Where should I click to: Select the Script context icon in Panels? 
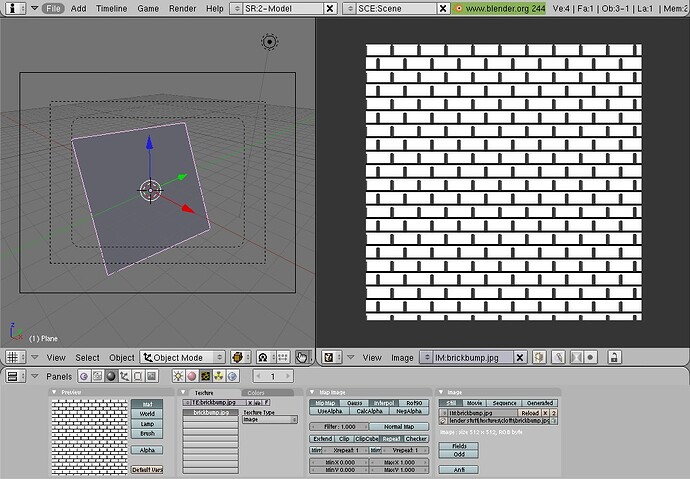pos(97,376)
